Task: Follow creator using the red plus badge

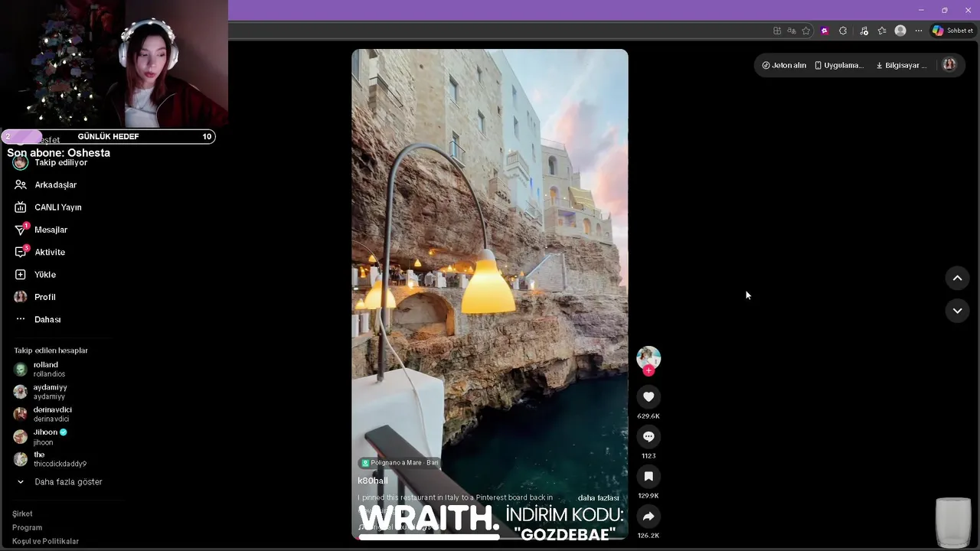Action: point(648,370)
